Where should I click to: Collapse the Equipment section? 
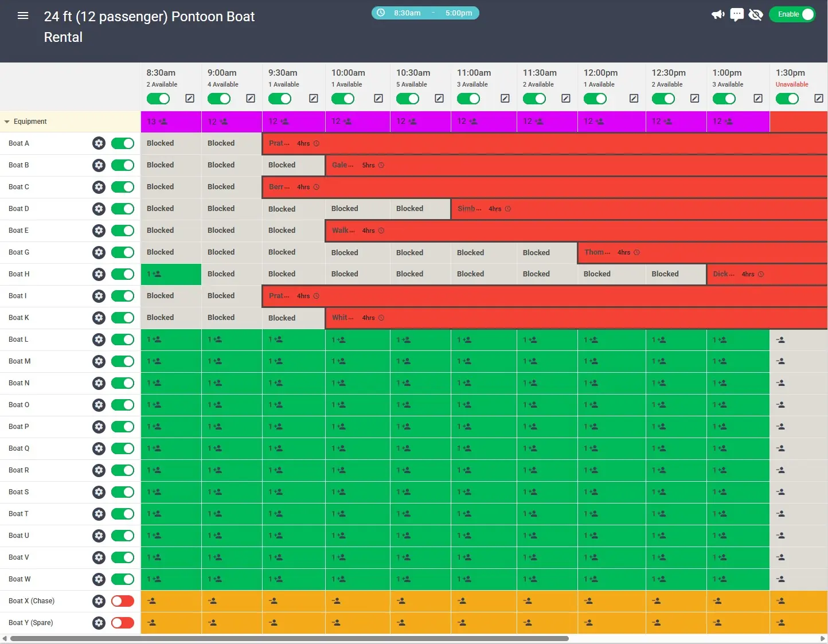[7, 122]
